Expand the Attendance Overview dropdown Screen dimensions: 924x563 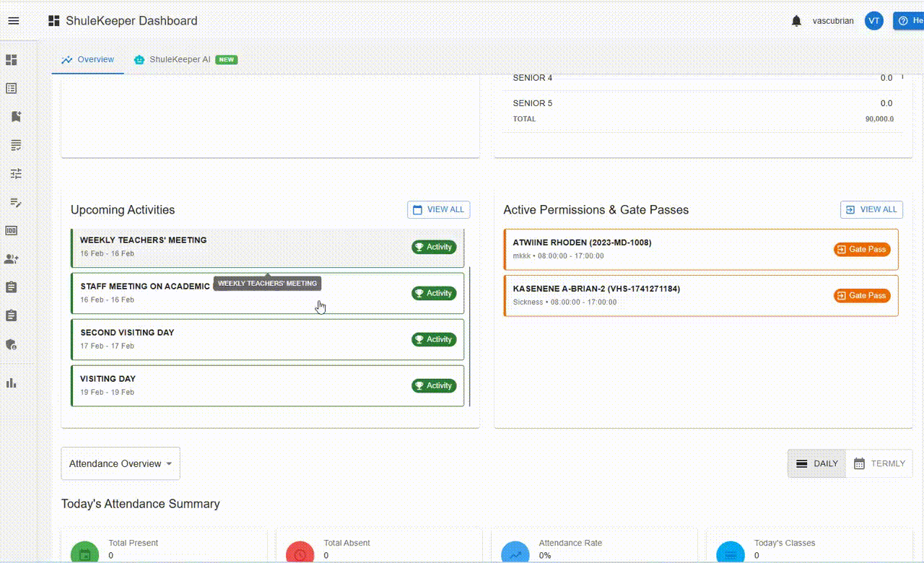pyautogui.click(x=120, y=463)
